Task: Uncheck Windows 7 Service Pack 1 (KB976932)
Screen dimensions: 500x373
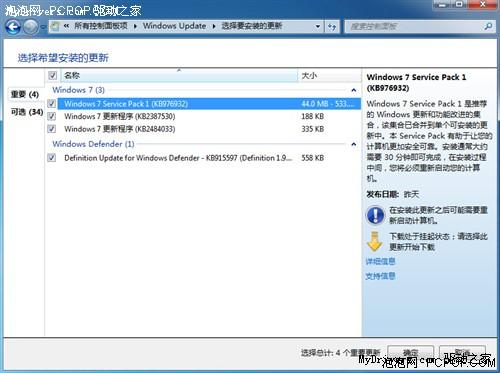Action: coord(52,103)
